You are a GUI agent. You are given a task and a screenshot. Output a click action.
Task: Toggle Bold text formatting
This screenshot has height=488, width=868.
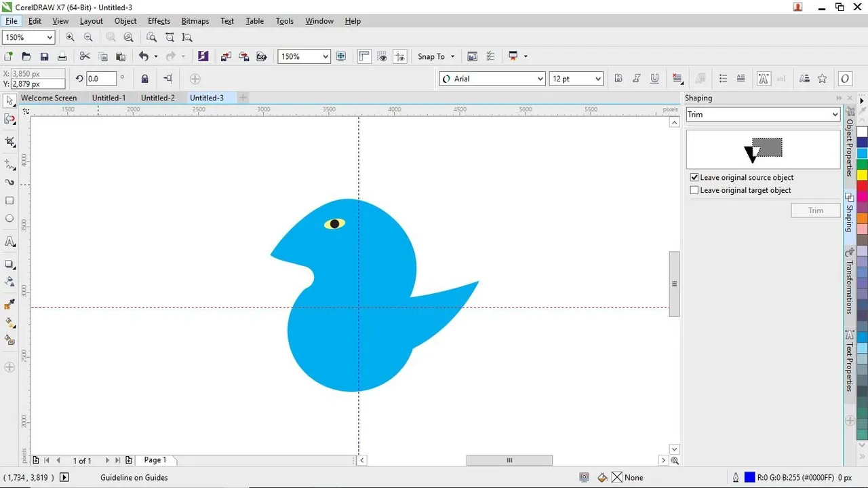[x=618, y=79]
